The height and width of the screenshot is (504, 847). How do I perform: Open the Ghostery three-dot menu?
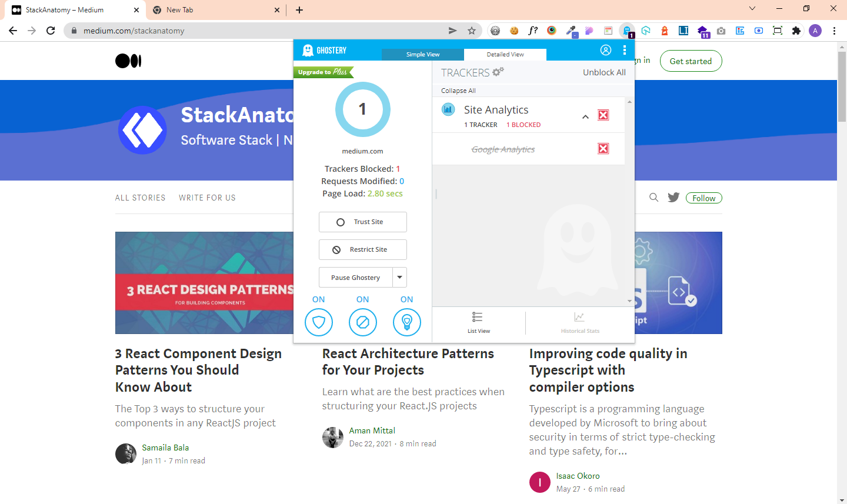[x=624, y=50]
